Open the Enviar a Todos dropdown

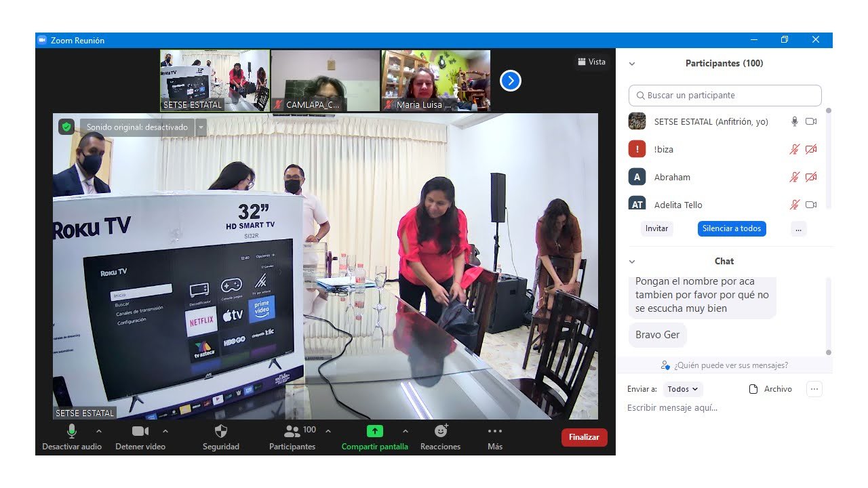tap(683, 389)
